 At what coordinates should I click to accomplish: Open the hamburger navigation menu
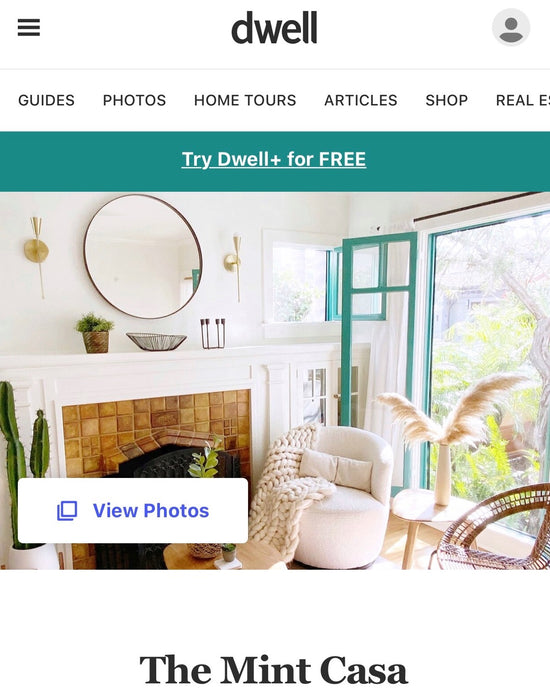[x=29, y=28]
